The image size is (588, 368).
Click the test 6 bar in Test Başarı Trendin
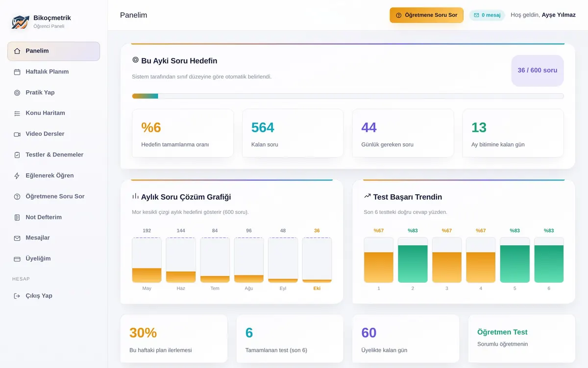[x=549, y=260]
